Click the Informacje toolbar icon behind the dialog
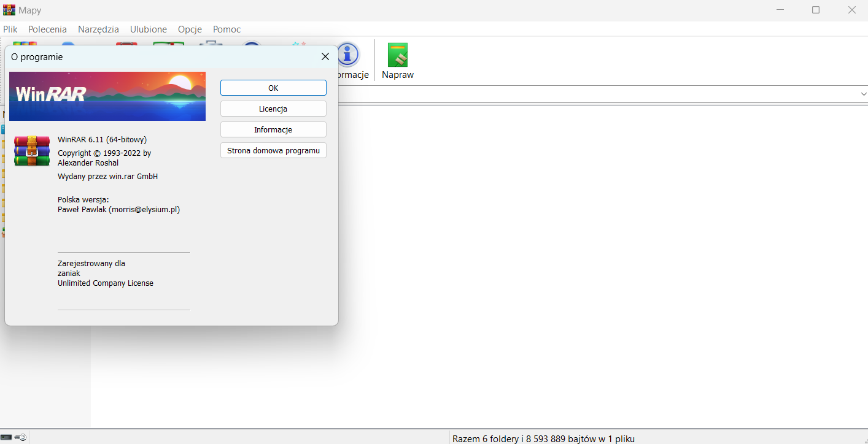This screenshot has height=444, width=868. tap(348, 55)
